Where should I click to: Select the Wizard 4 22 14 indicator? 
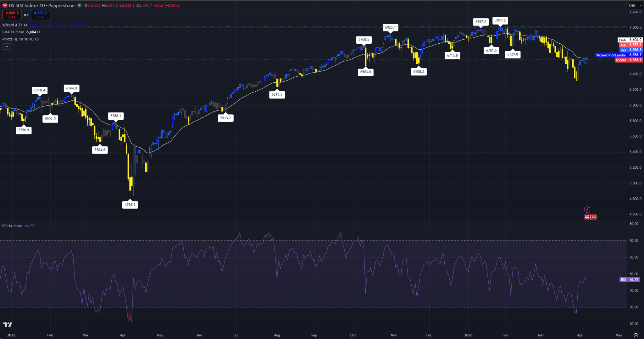coord(15,25)
